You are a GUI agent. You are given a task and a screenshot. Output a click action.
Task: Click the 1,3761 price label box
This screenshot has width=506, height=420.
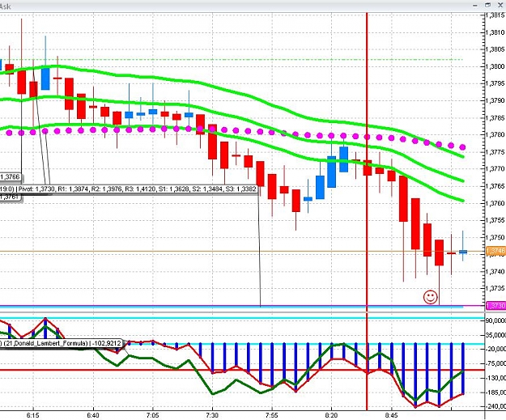point(11,197)
